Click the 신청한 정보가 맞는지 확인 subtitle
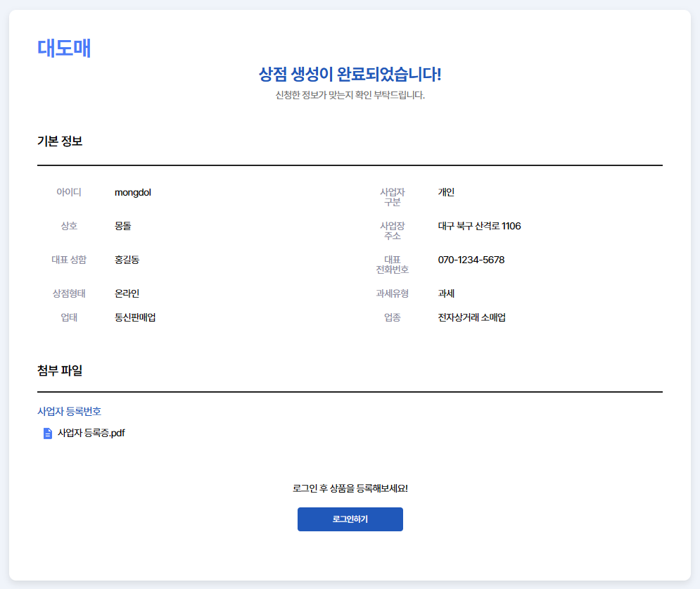Screen dimensions: 700x589 (350, 95)
